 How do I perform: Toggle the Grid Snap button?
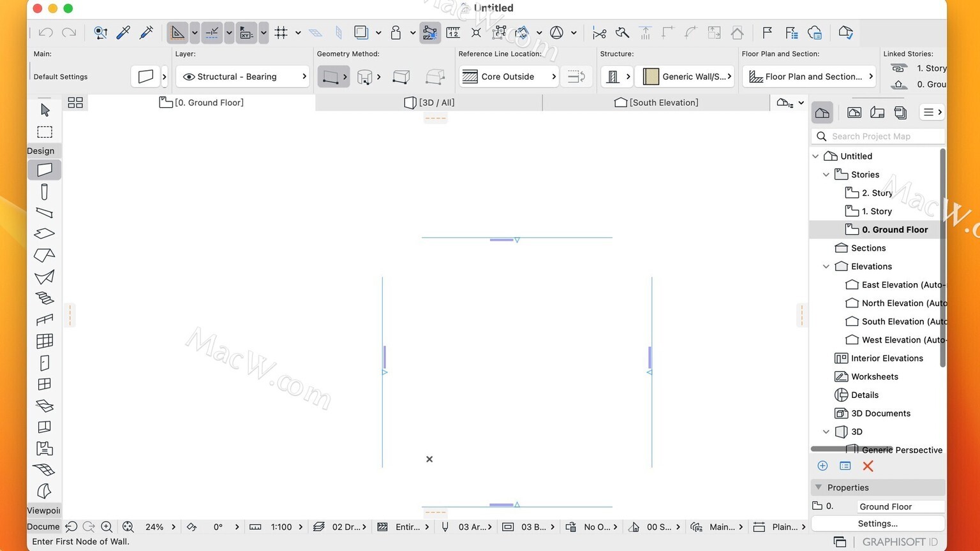point(281,33)
